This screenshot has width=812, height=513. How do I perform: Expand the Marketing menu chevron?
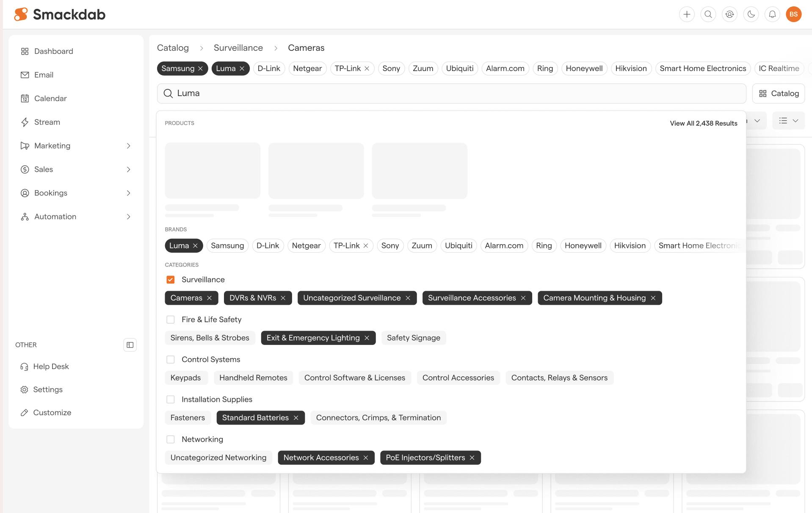tap(129, 146)
